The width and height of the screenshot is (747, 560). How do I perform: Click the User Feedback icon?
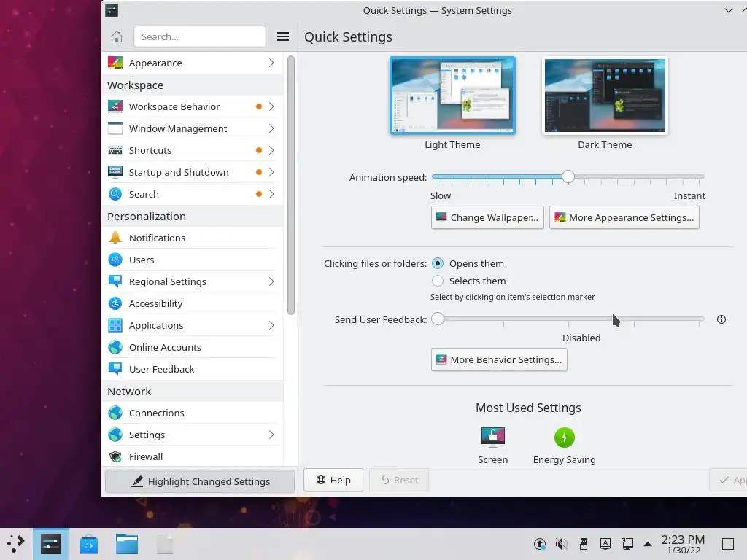click(x=115, y=369)
